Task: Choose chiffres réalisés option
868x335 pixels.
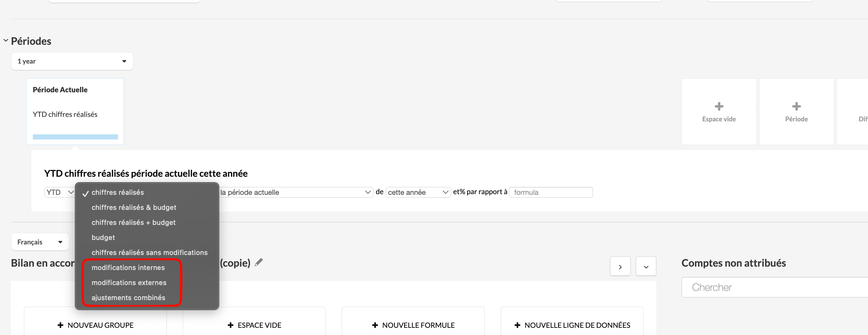Action: 147,192
